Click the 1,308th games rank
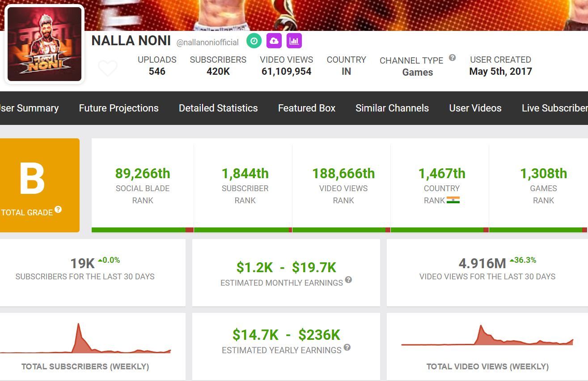Screen dimensions: 588x381 543,173
